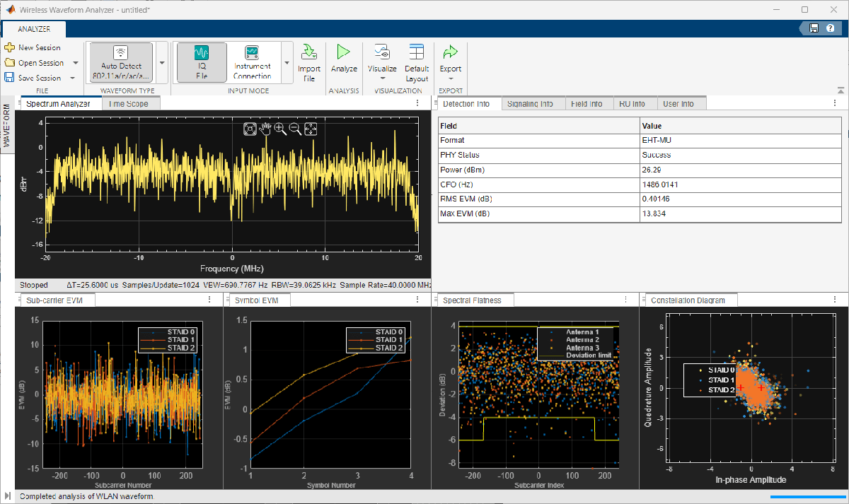Open the Open Session dropdown arrow

(75, 62)
